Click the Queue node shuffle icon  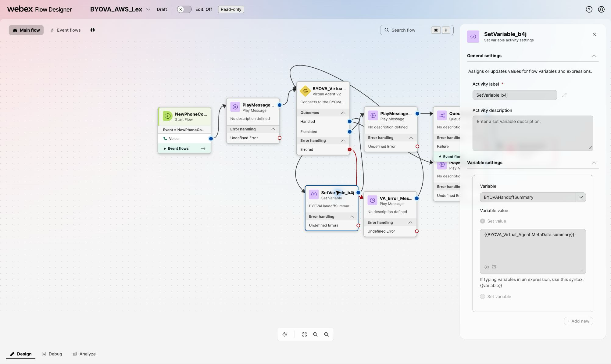442,116
